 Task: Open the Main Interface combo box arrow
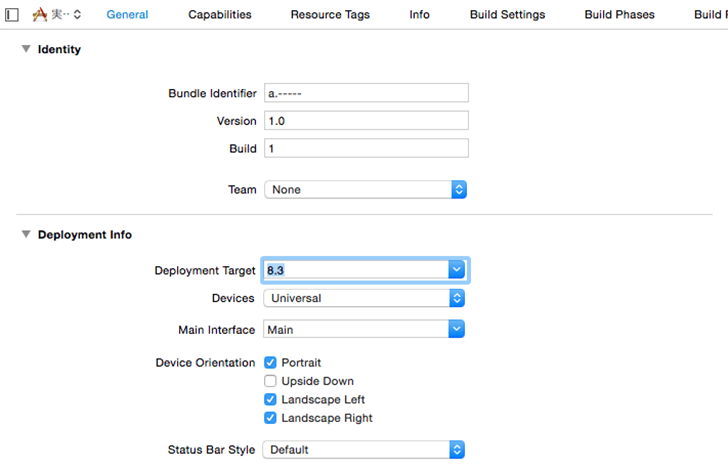tap(457, 329)
